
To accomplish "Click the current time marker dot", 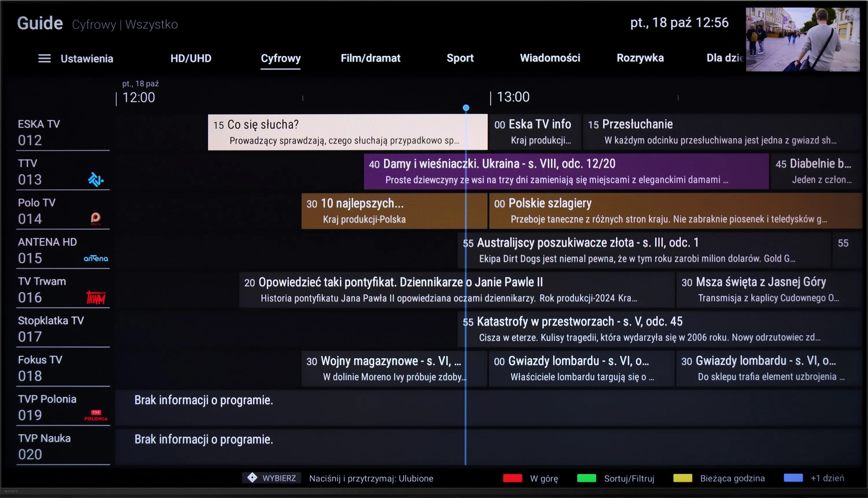I will point(466,108).
